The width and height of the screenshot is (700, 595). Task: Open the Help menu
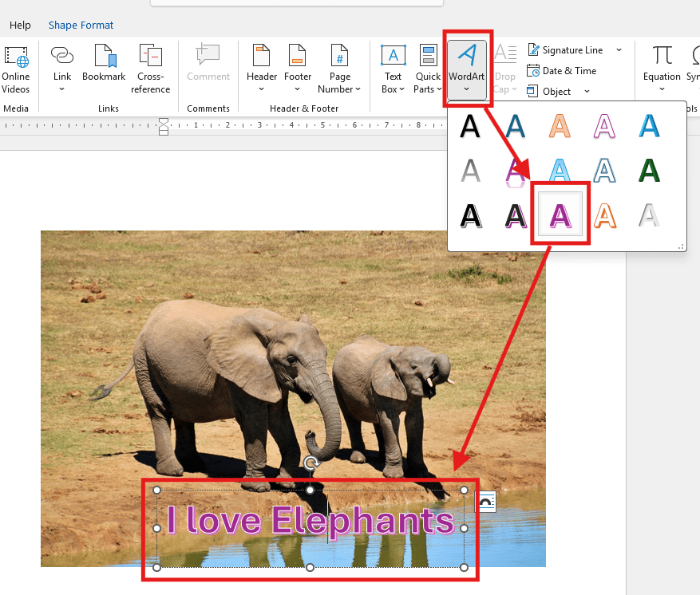[20, 25]
